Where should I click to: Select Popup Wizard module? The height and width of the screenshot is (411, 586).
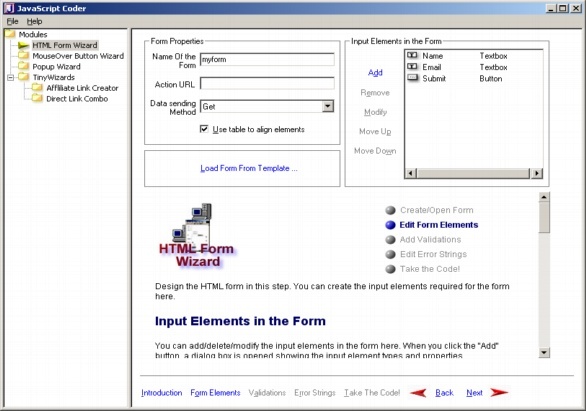[x=56, y=67]
